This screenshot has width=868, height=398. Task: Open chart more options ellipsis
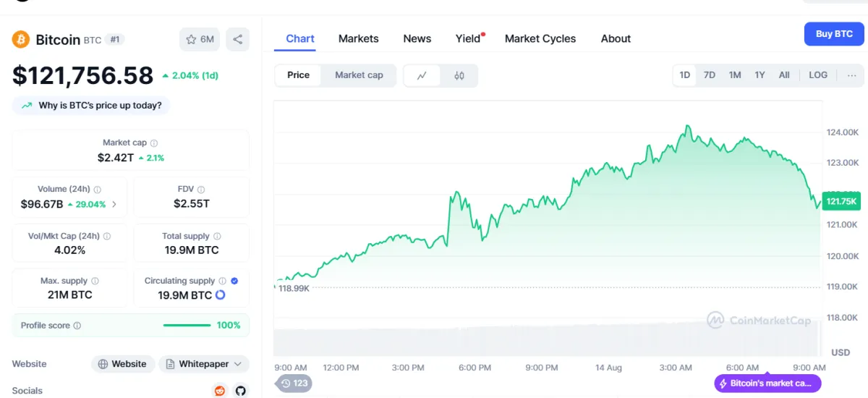tap(852, 75)
